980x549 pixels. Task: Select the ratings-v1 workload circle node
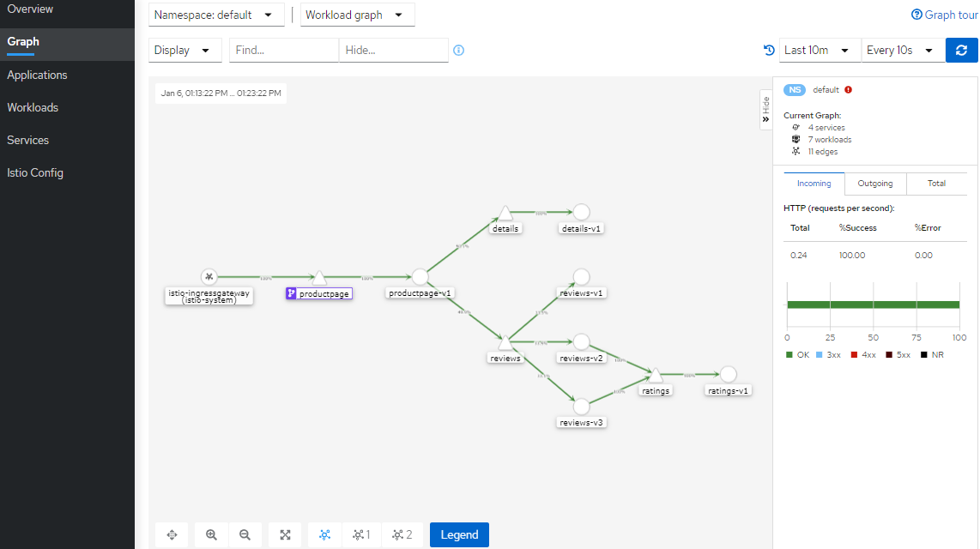[x=728, y=374]
